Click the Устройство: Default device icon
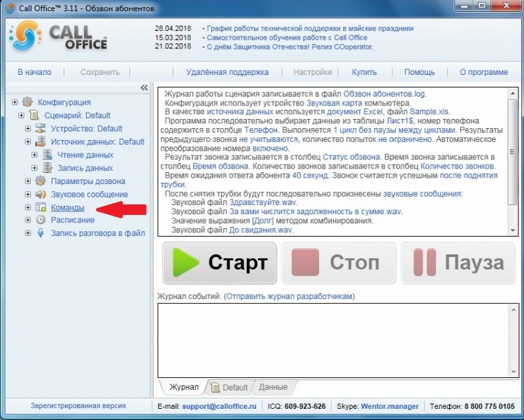This screenshot has height=420, width=524. 41,128
